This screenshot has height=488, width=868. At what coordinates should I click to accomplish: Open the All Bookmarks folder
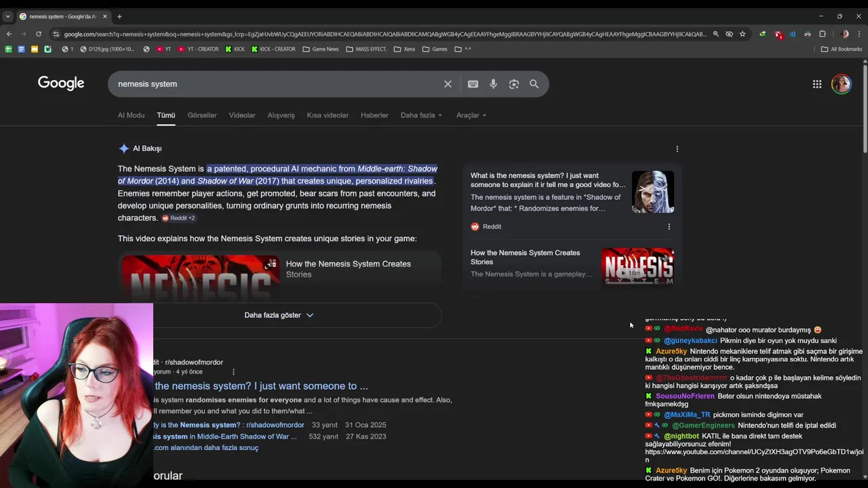[x=842, y=49]
